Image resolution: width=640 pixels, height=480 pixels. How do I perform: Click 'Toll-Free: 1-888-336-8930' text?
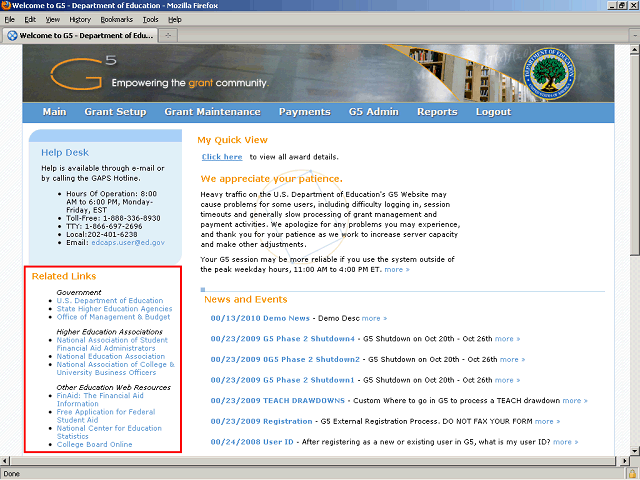coord(113,218)
